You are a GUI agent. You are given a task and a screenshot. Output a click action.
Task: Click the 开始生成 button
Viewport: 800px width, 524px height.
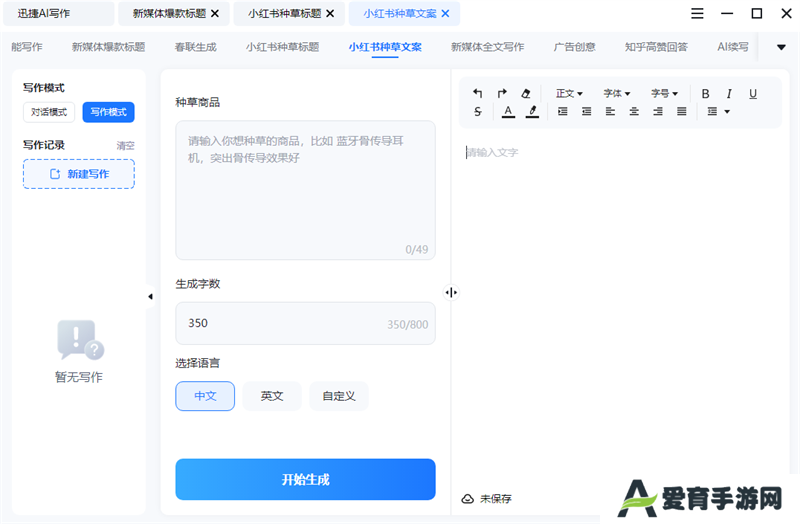coord(305,479)
